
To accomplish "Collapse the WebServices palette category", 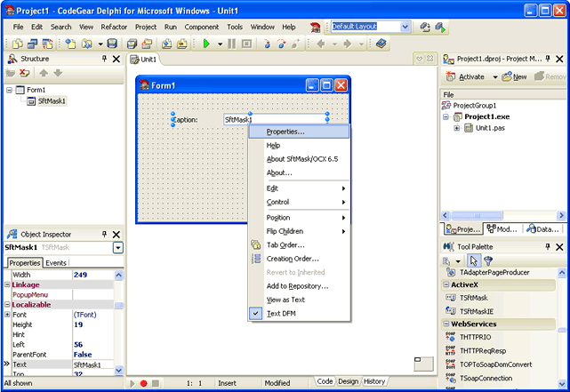I will [446, 324].
